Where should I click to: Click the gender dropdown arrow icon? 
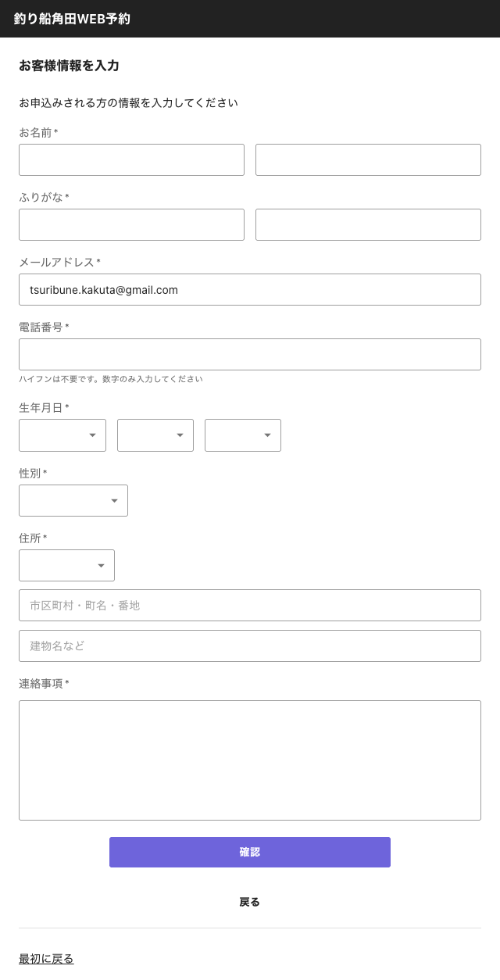tap(115, 500)
